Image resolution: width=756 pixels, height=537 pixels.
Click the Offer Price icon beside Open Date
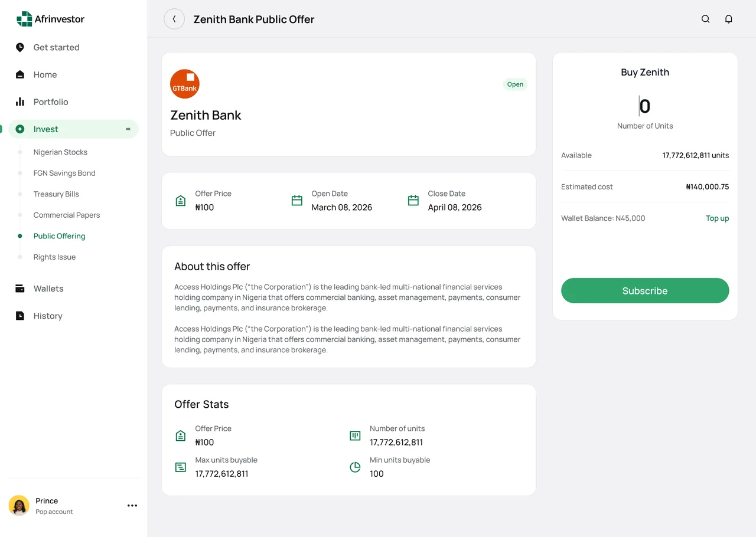[181, 201]
